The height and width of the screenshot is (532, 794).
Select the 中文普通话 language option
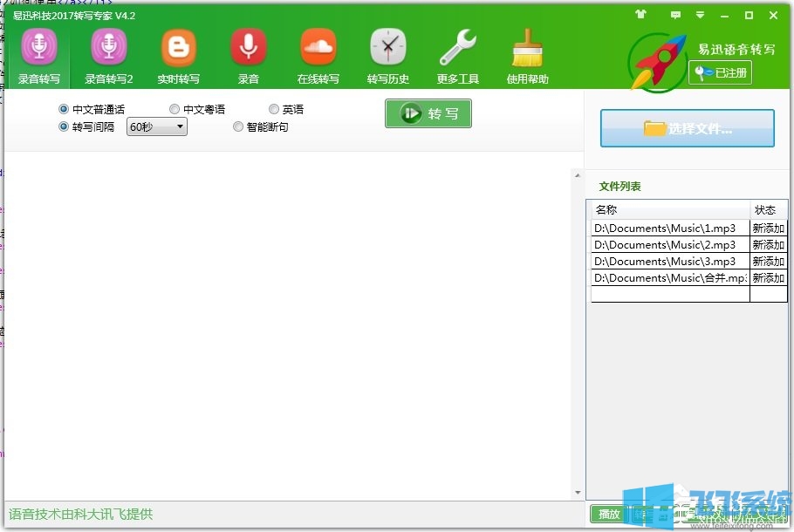(62, 108)
